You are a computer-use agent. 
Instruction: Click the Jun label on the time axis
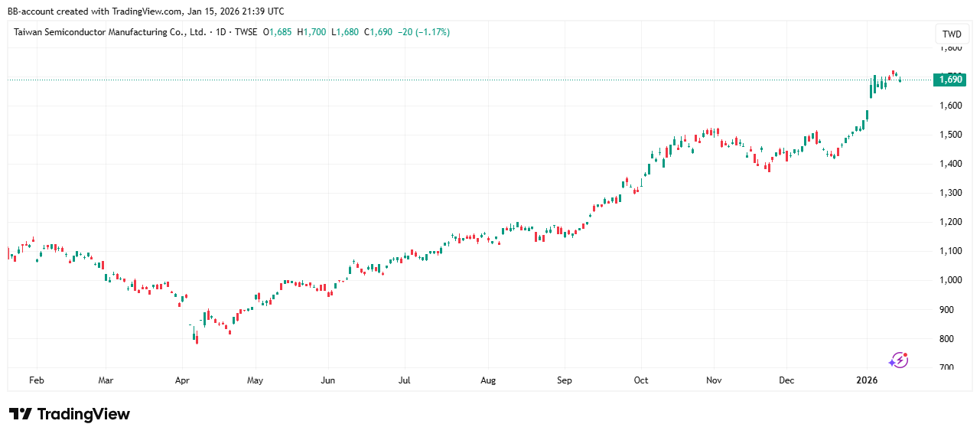click(x=327, y=380)
